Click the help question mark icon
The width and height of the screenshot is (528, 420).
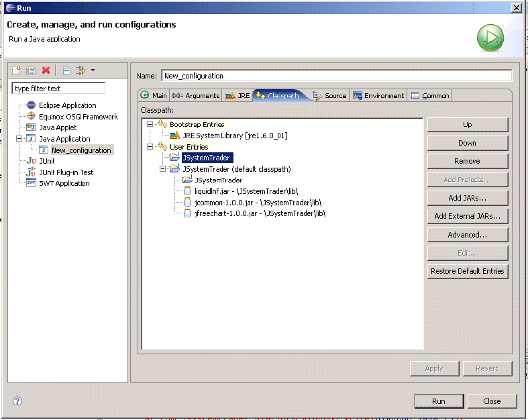coord(17,401)
